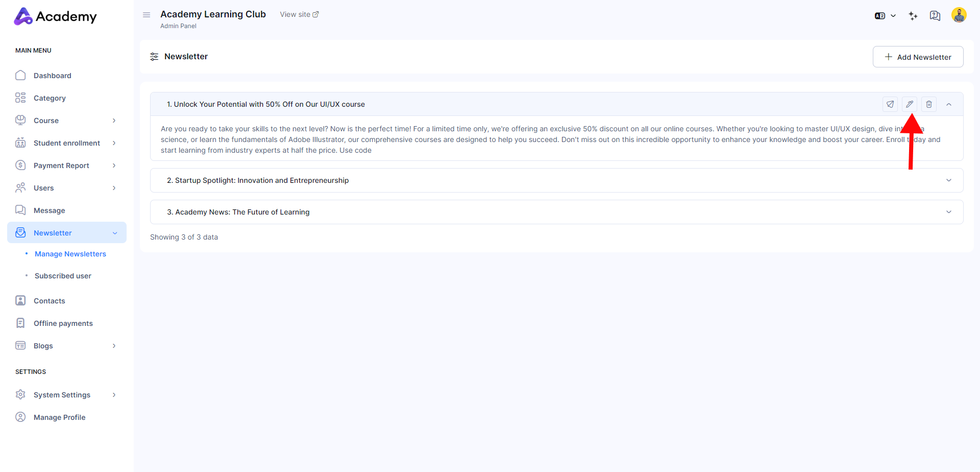
Task: Expand the Startup Spotlight newsletter
Action: coord(949,180)
